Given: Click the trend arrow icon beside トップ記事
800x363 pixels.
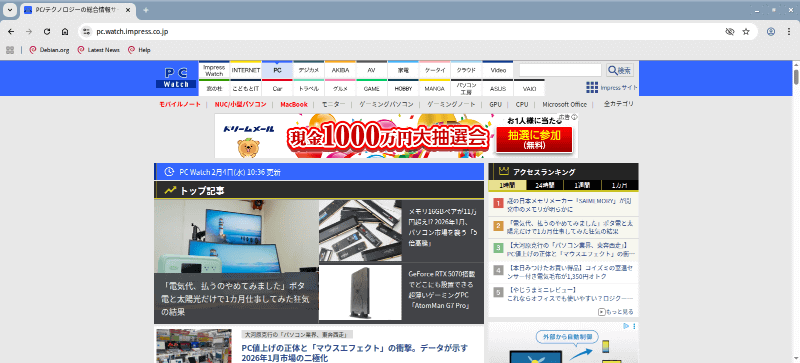Looking at the screenshot, I should tap(170, 190).
